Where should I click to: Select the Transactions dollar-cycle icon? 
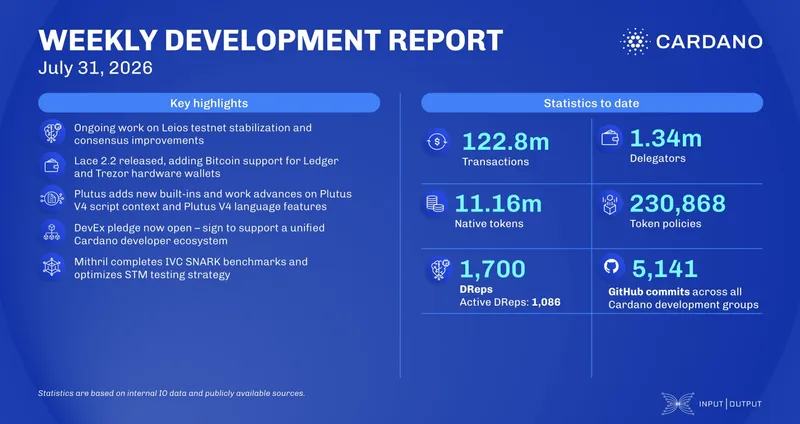[x=437, y=141]
